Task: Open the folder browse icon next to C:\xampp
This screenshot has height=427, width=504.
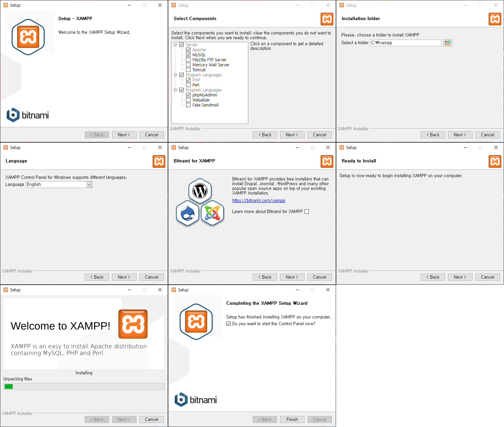Action: (x=448, y=43)
